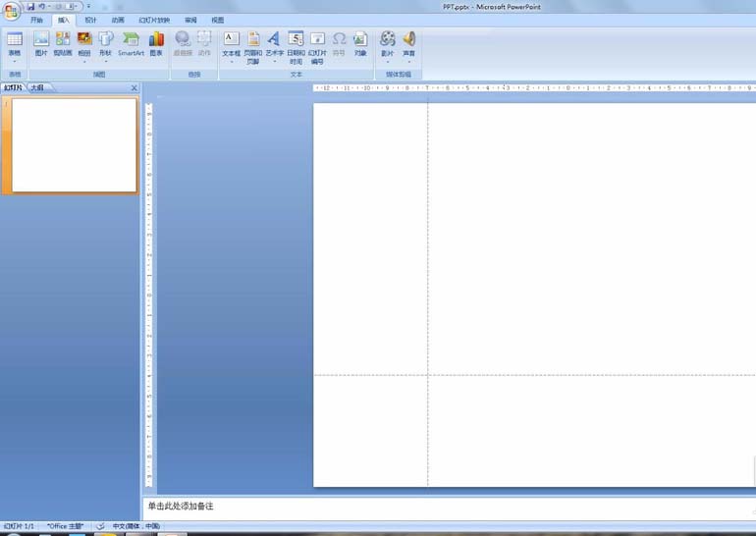Open the 表格 (Table) insert dropdown
The height and width of the screenshot is (536, 756).
(15, 47)
